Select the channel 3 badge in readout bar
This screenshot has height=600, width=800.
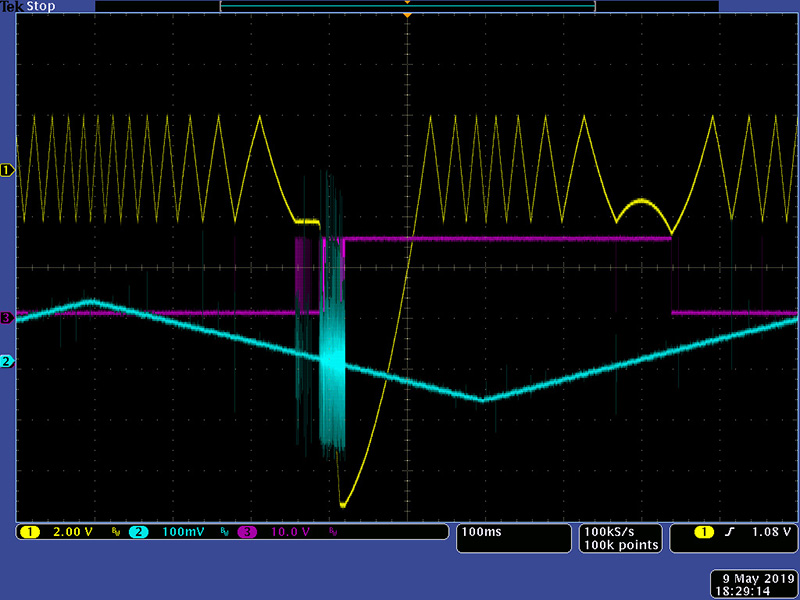pos(246,532)
